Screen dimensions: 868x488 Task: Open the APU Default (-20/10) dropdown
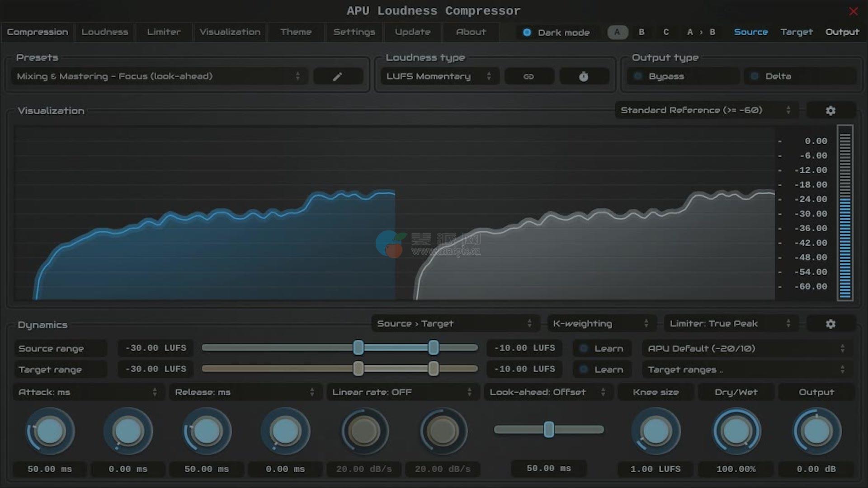(x=747, y=348)
